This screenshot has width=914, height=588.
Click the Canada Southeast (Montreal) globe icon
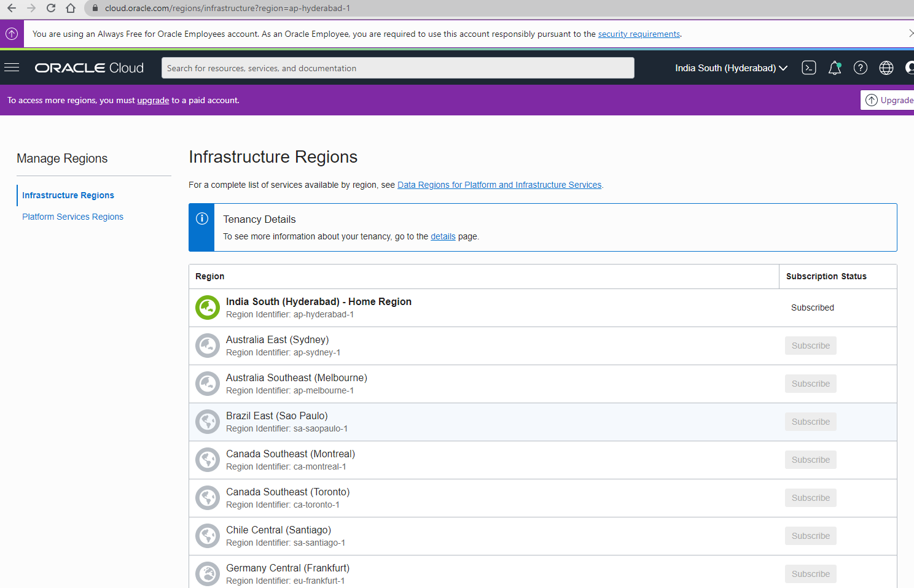(x=208, y=460)
